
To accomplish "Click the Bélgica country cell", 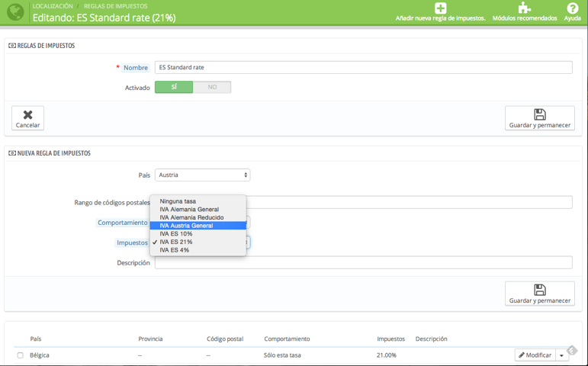I will click(40, 355).
